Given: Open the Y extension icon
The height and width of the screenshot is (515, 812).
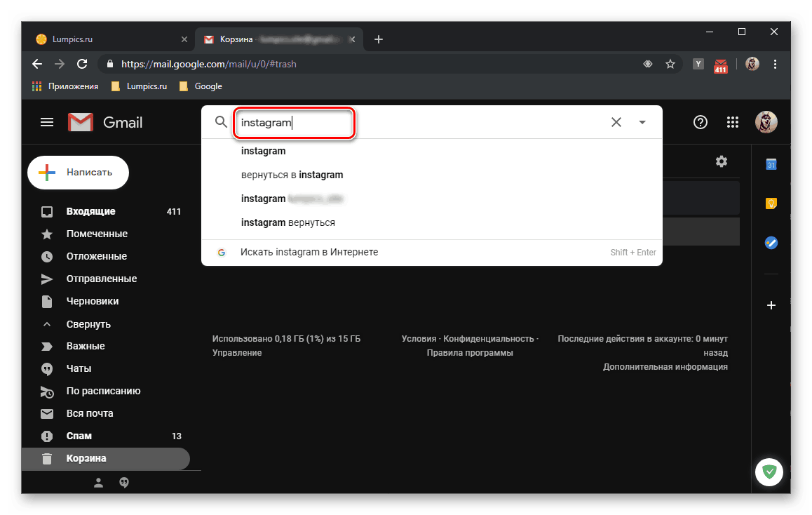Looking at the screenshot, I should pos(698,64).
